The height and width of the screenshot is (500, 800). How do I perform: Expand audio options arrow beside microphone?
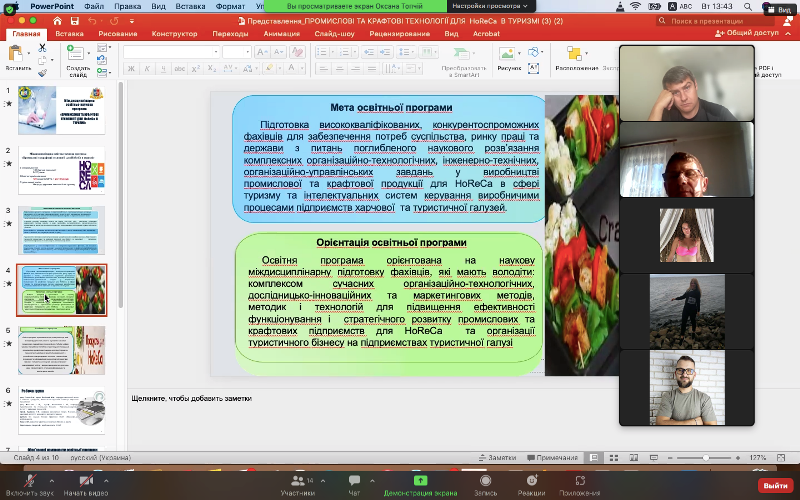click(52, 477)
